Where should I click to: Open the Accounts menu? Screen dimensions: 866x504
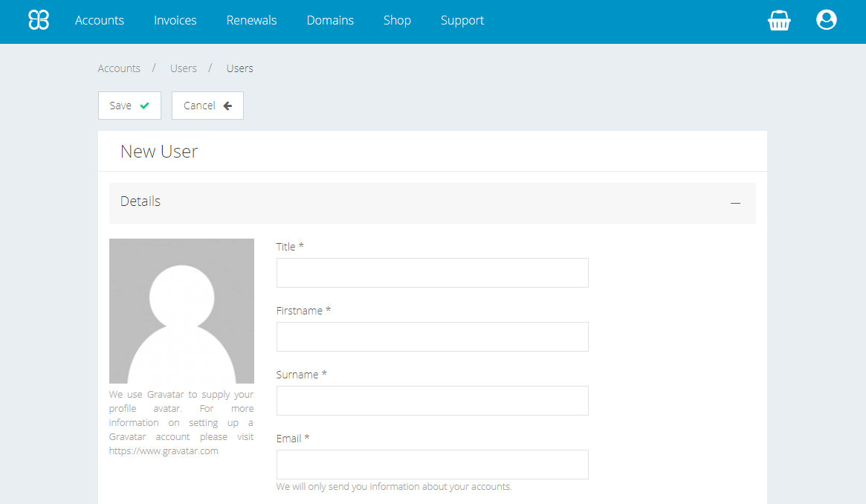100,20
